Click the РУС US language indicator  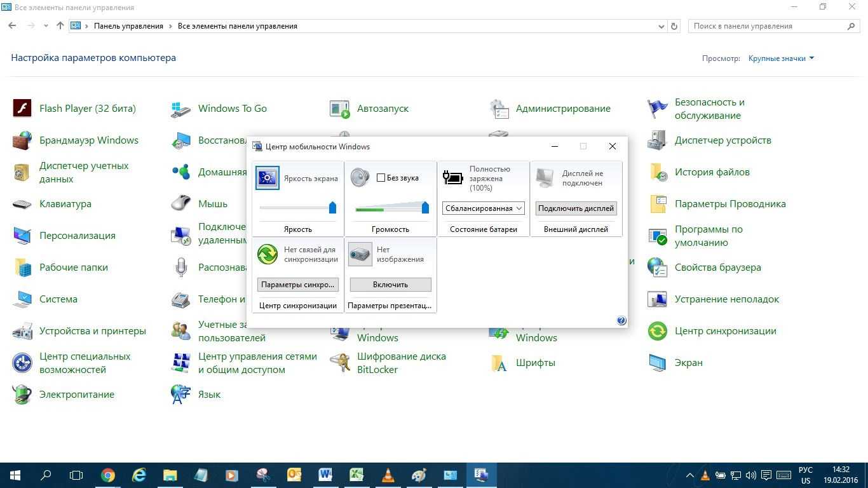click(x=806, y=475)
